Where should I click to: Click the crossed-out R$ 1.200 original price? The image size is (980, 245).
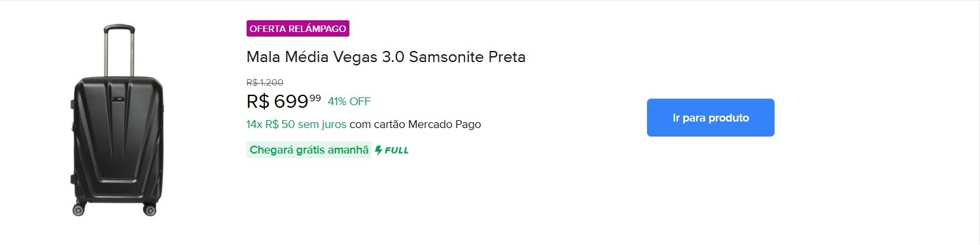pos(265,82)
